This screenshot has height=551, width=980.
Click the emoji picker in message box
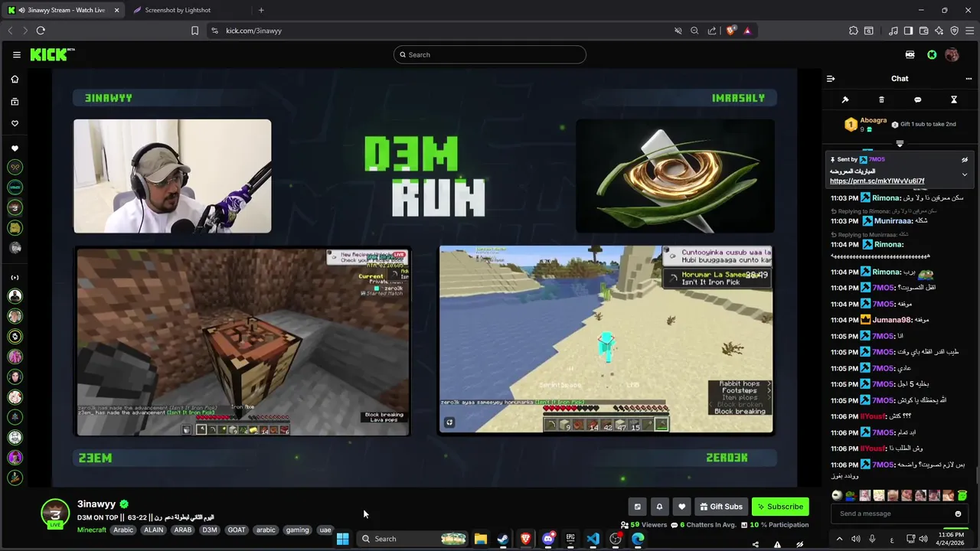(958, 514)
